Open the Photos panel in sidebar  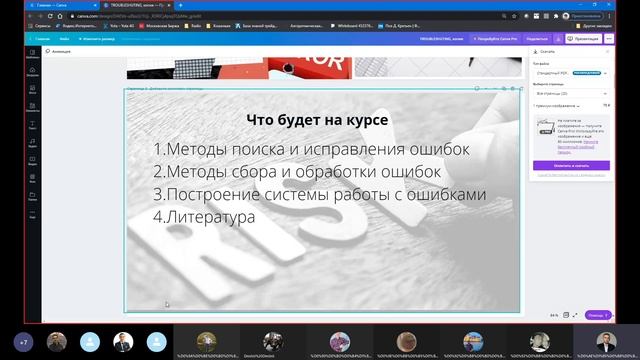coord(33,89)
